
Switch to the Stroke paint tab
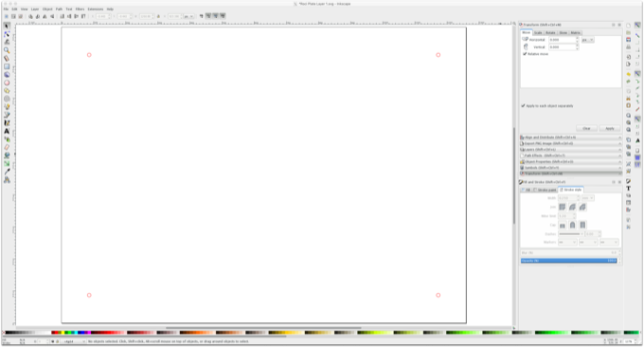545,190
